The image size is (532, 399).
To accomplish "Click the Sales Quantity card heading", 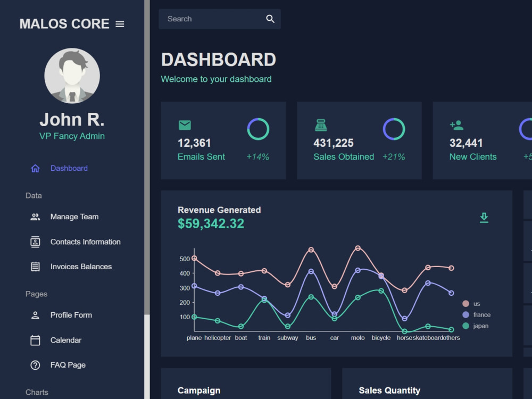I will click(x=389, y=390).
